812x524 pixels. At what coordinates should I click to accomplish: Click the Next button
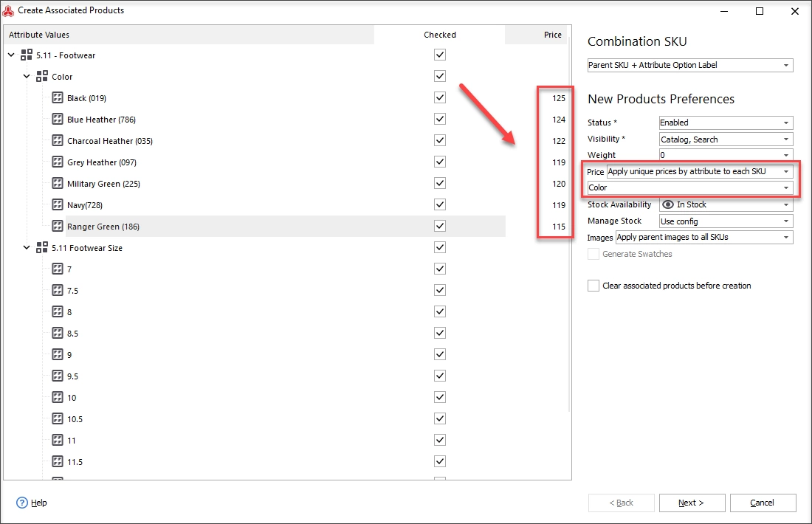point(692,503)
